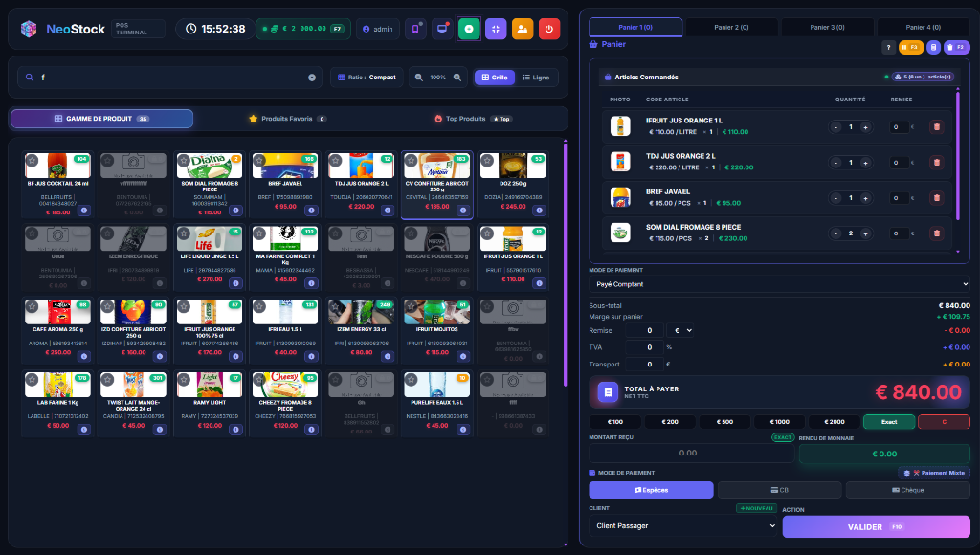Click the green circular header icon
The image size is (980, 555).
tap(469, 29)
